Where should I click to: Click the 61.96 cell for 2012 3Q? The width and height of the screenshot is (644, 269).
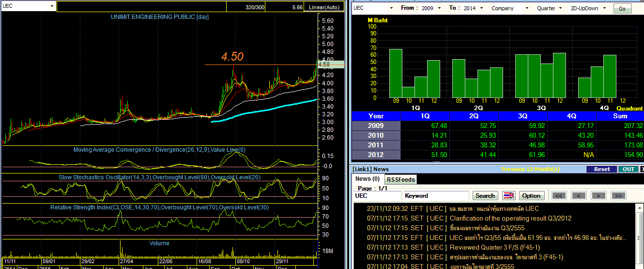click(x=523, y=155)
